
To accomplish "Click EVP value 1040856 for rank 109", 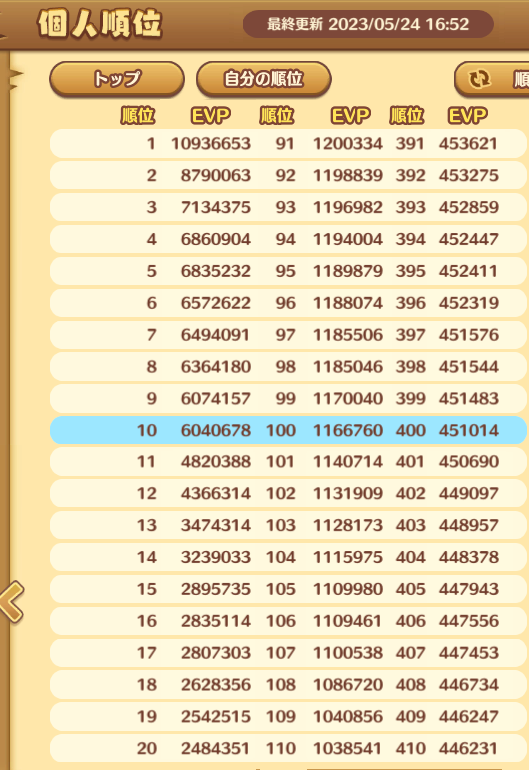I will pyautogui.click(x=348, y=716).
